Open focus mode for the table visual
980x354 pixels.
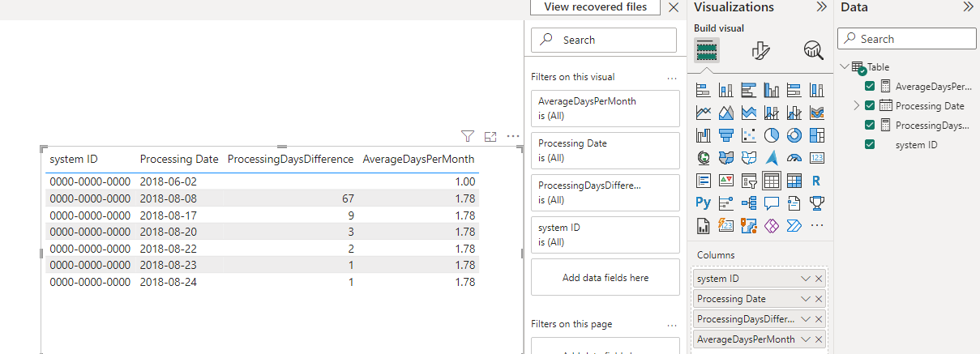tap(490, 136)
